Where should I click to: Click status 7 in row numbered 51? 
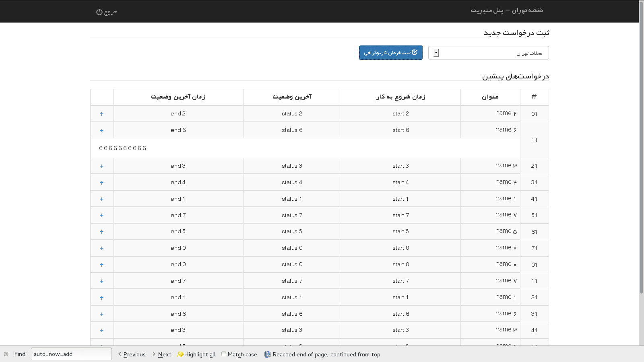[x=292, y=215]
